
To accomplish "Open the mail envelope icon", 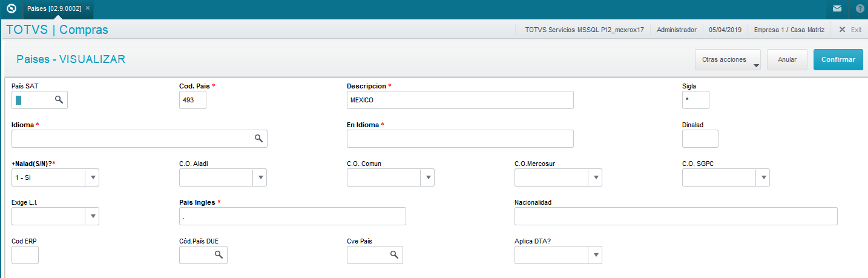I will click(x=837, y=8).
